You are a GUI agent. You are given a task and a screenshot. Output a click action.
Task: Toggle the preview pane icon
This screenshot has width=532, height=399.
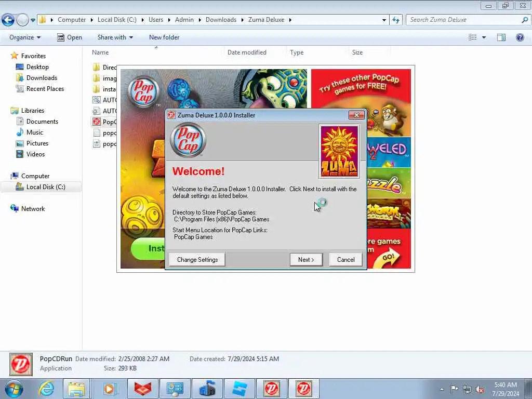[x=501, y=37]
